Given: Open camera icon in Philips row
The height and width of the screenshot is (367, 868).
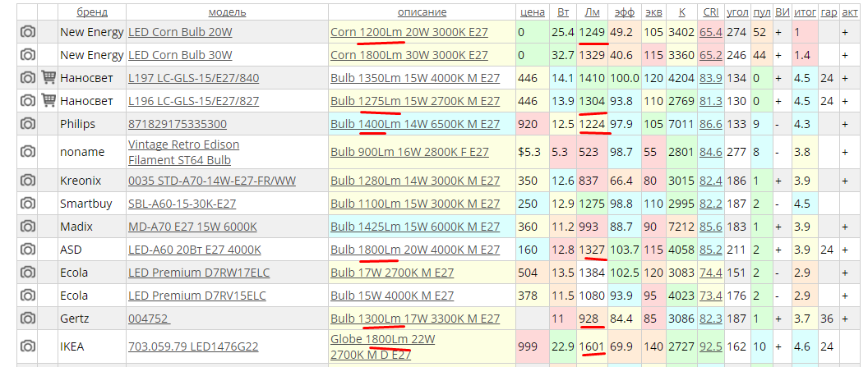Looking at the screenshot, I should click(x=27, y=124).
